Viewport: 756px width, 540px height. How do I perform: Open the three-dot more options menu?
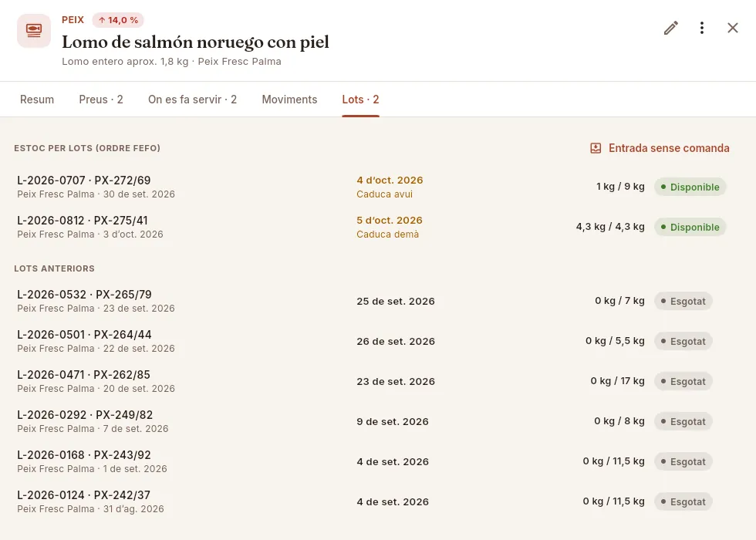(701, 28)
